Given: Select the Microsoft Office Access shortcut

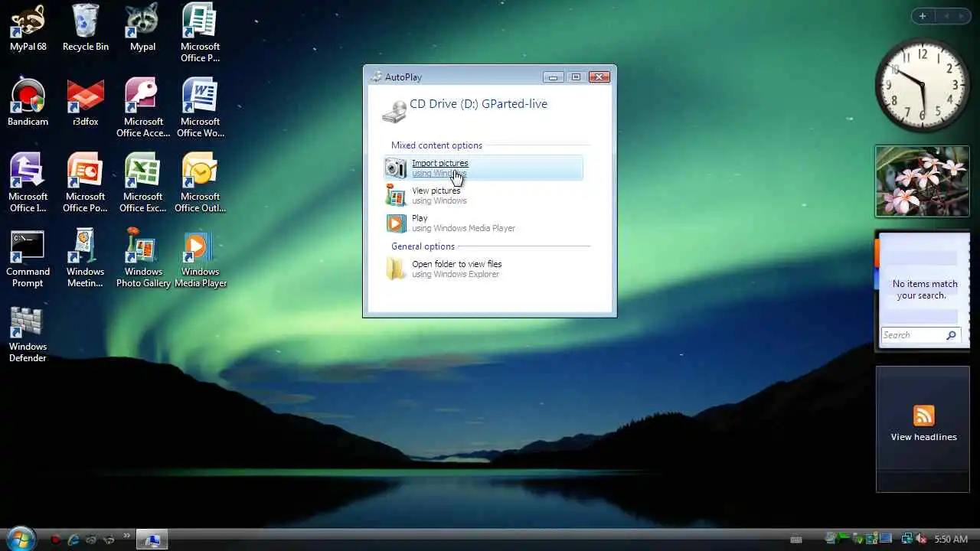Looking at the screenshot, I should pos(142,108).
